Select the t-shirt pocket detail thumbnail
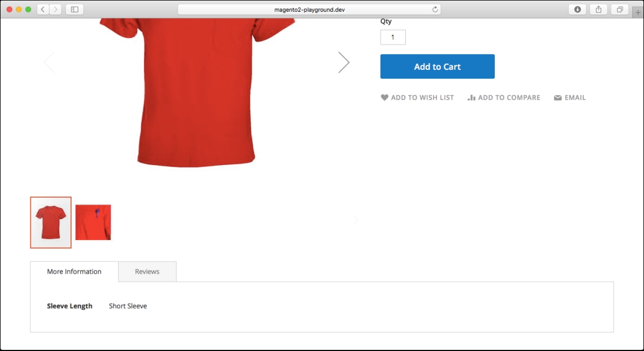 [x=93, y=223]
